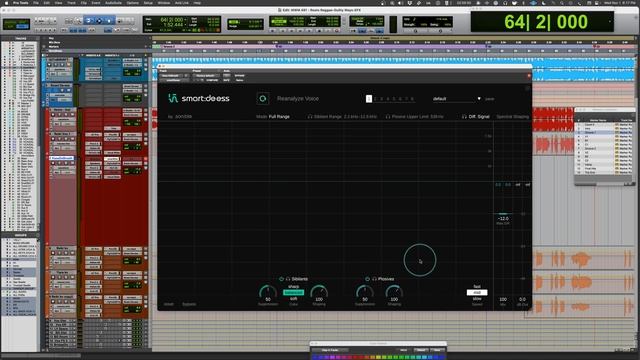Screen dimensions: 640x360
Task: Open the Edit menu
Action: tap(47, 2)
